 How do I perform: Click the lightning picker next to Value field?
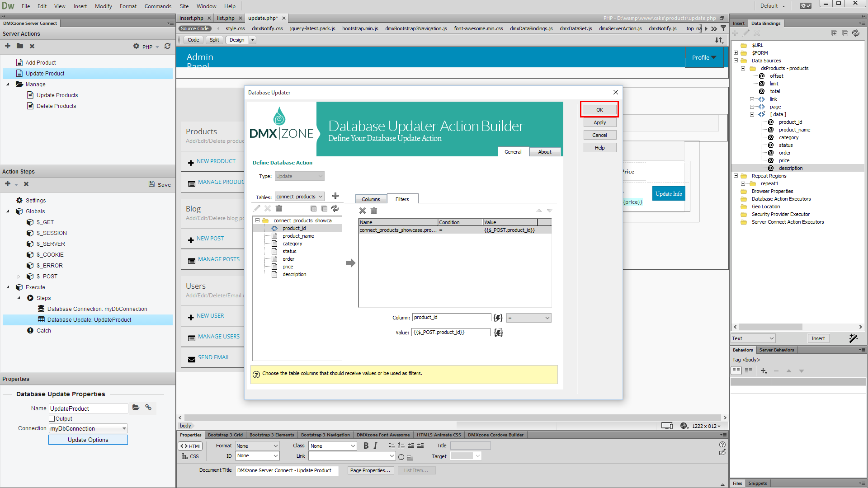pos(498,333)
